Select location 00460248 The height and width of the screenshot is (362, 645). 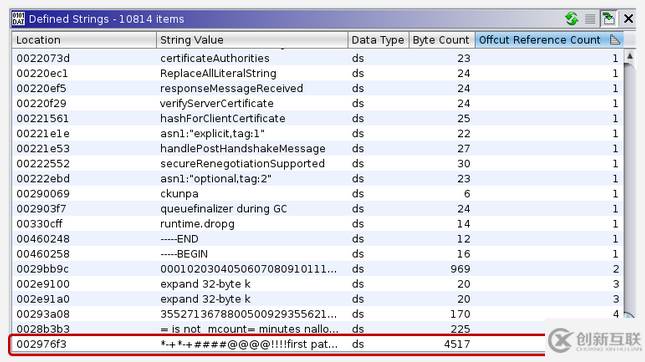point(43,239)
